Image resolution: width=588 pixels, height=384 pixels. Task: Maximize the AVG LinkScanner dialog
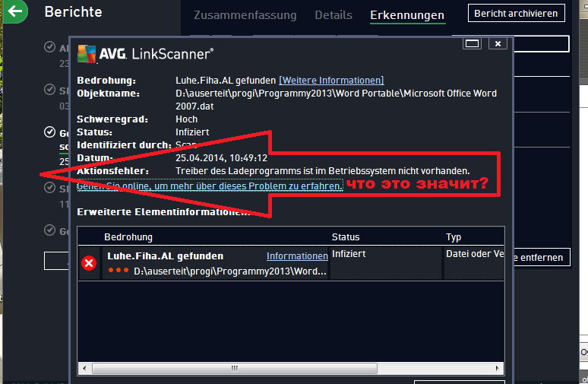(472, 43)
